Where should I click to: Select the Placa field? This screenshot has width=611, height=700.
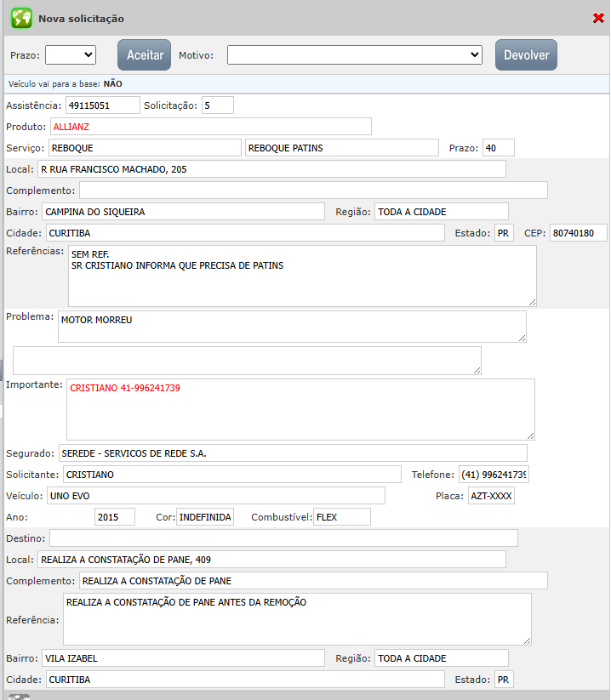491,496
